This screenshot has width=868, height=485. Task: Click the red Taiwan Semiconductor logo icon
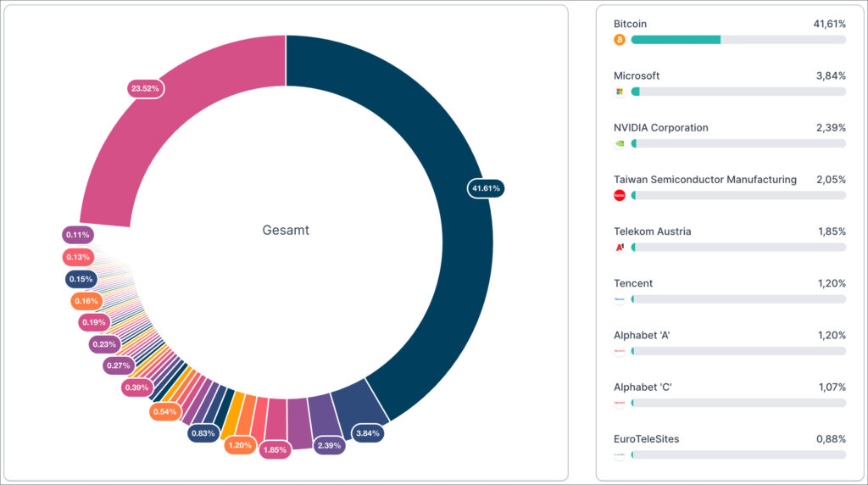[x=619, y=196]
